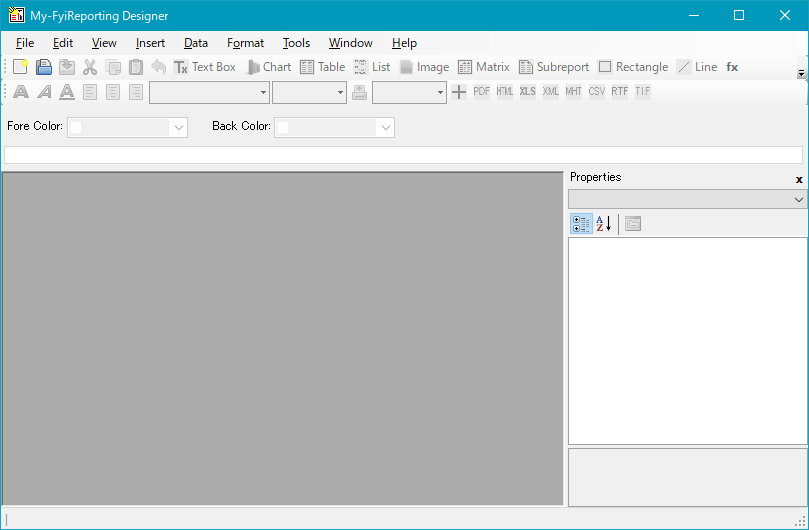Align text right
Viewport: 809px width, 530px height.
pos(136,92)
